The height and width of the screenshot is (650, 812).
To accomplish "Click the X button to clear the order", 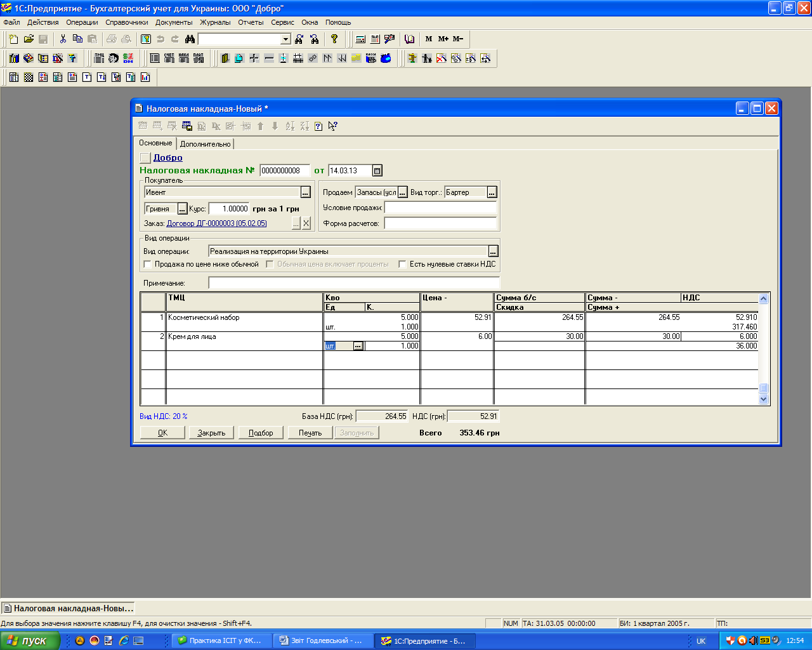I will click(x=306, y=223).
